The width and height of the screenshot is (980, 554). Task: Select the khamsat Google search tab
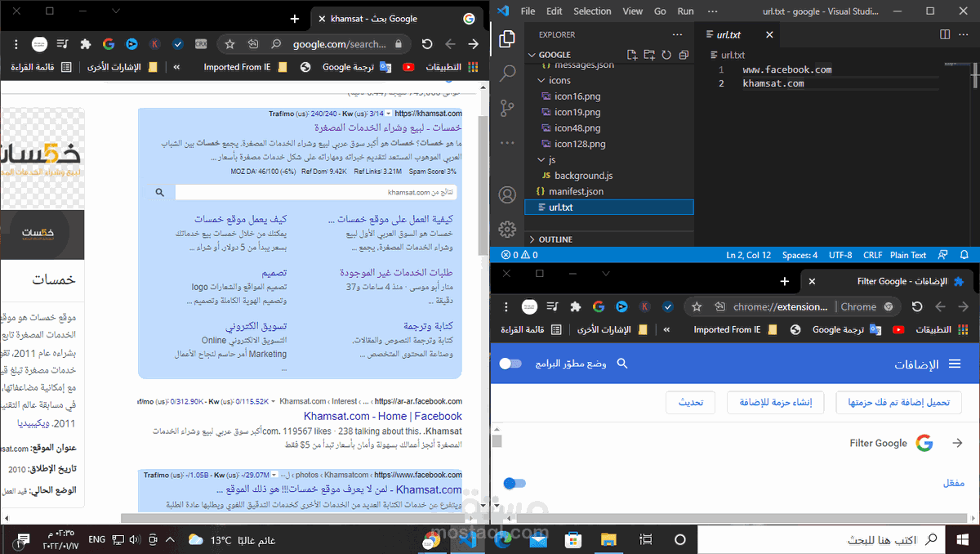click(x=396, y=19)
